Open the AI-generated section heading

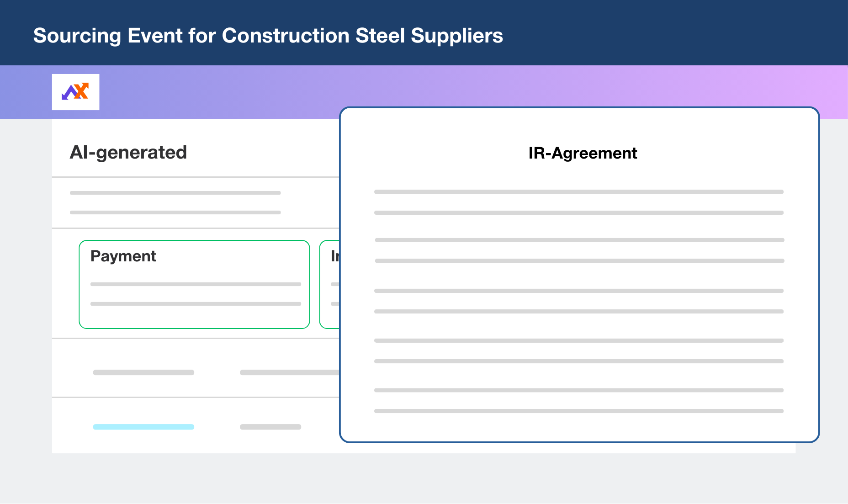(128, 152)
